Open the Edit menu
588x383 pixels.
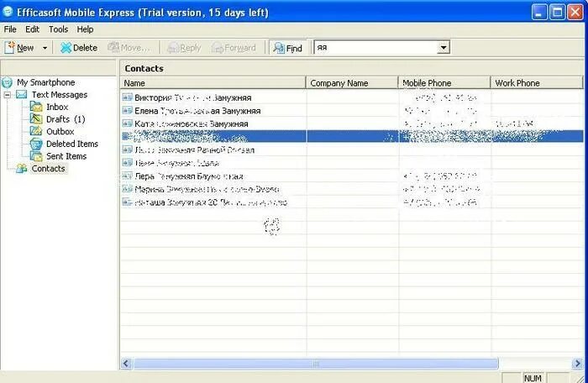32,29
